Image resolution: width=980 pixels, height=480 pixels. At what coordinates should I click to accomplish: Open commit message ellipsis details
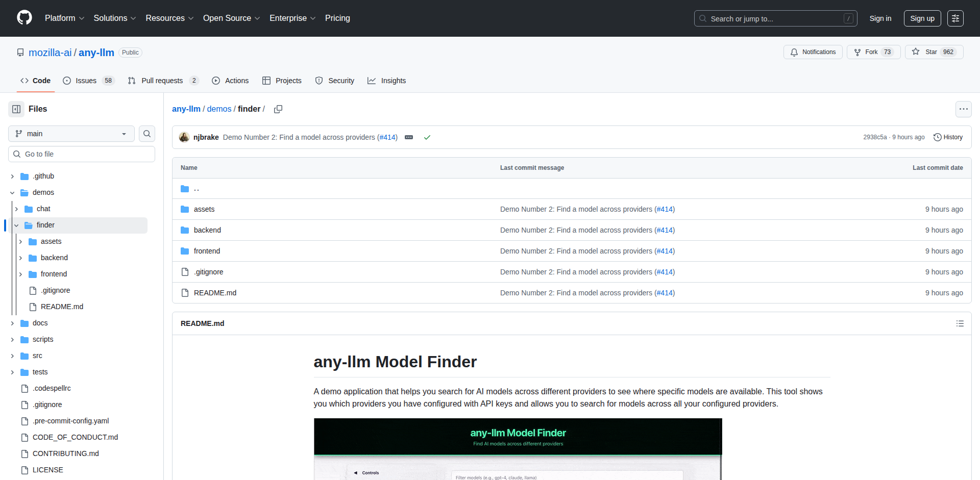(x=409, y=137)
